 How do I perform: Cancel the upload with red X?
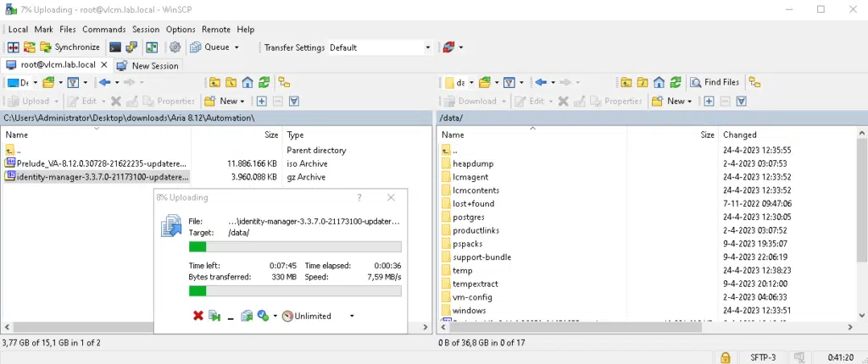pyautogui.click(x=198, y=316)
